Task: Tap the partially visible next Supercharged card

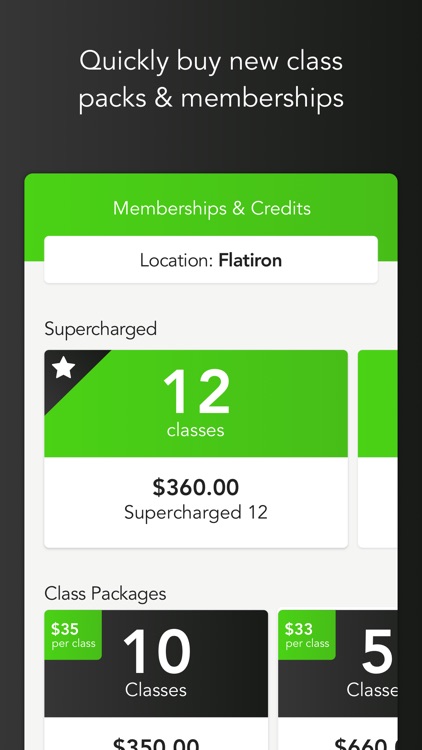Action: 378,449
